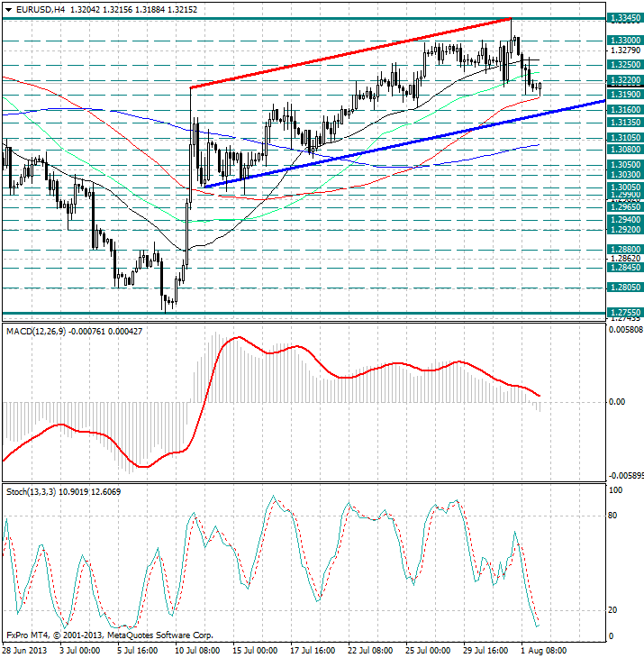Click the EURUSD,H4 chart title dropdown arrow

(x=8, y=10)
